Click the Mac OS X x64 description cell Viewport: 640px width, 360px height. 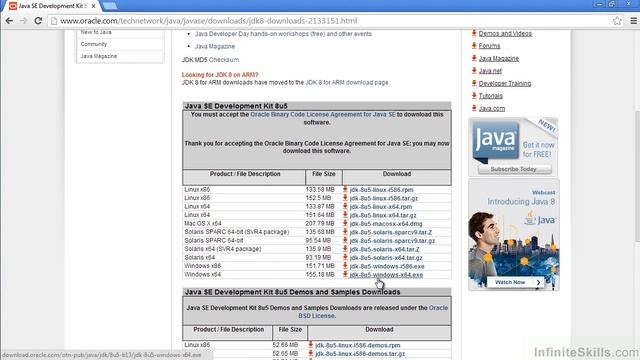[203, 224]
